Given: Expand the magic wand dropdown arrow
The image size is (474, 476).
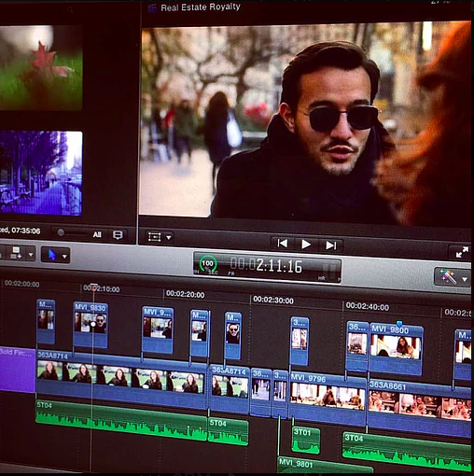Looking at the screenshot, I should click(465, 279).
